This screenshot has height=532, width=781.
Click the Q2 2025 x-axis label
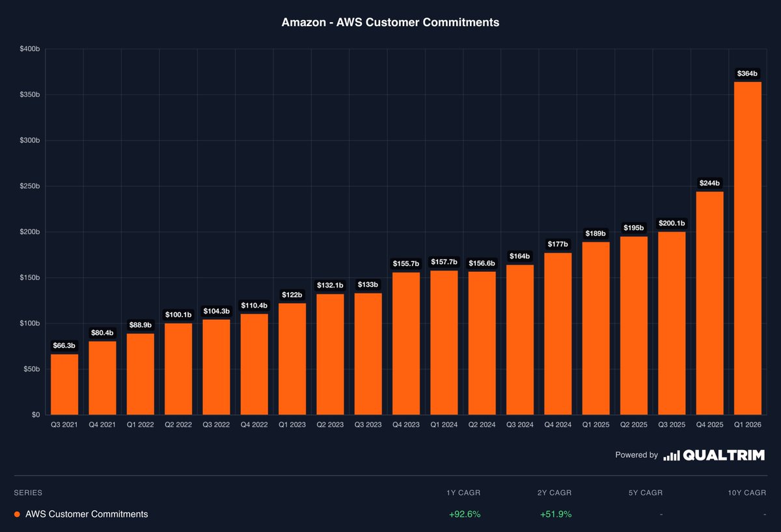(x=633, y=424)
